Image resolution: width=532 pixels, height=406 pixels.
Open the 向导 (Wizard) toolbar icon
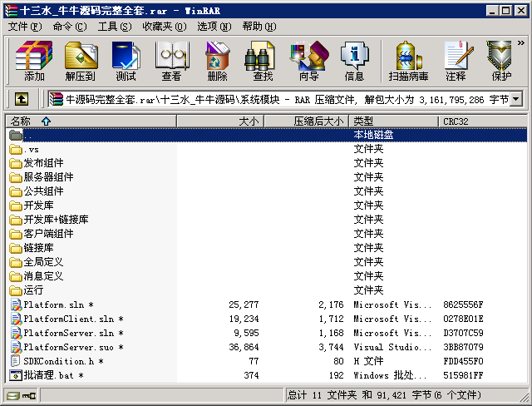[308, 62]
